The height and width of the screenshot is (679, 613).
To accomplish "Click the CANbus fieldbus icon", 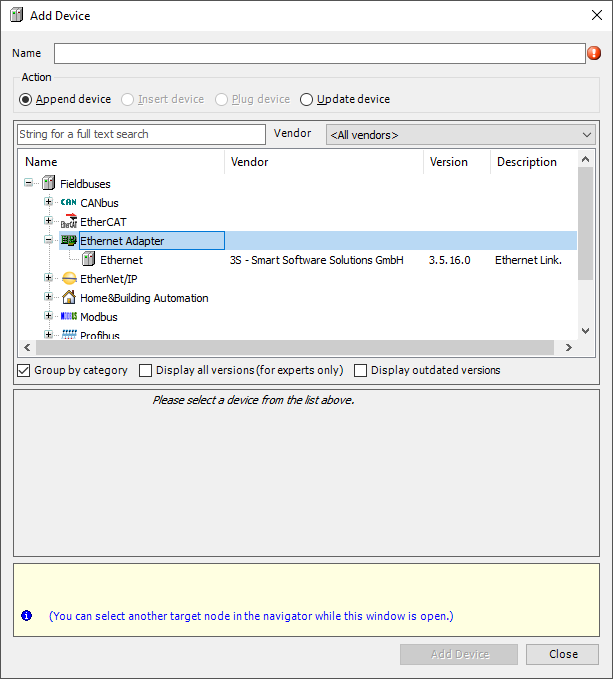I will tap(68, 203).
